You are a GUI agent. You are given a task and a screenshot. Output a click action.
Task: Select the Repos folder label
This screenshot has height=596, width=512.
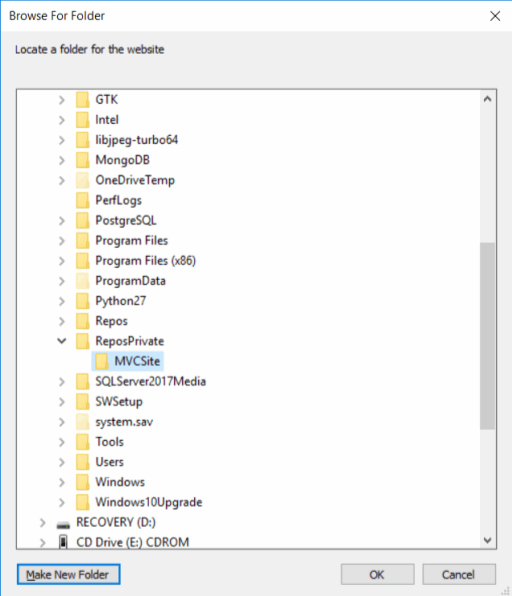111,321
